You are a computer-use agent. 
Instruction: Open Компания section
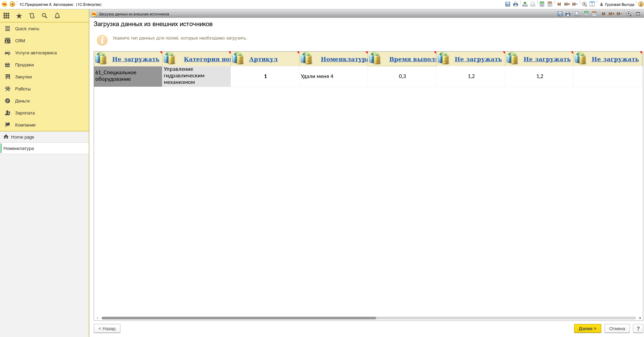(44, 125)
